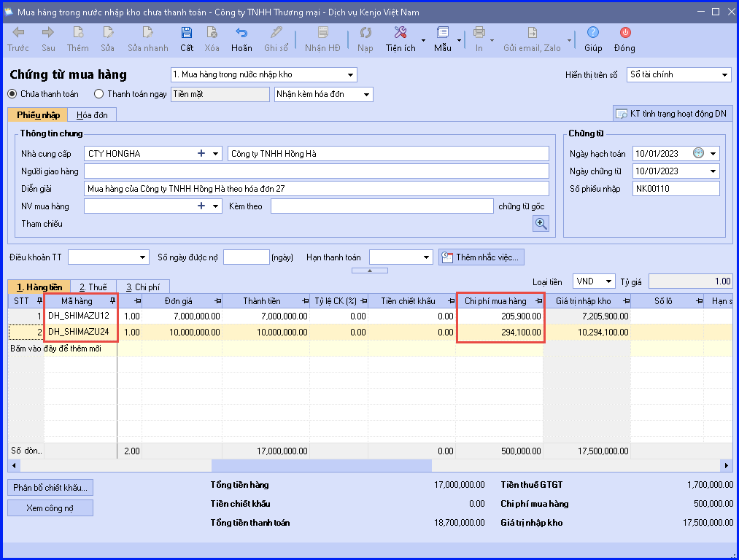The width and height of the screenshot is (739, 560).
Task: Click the Nạp reload icon
Action: point(365,33)
